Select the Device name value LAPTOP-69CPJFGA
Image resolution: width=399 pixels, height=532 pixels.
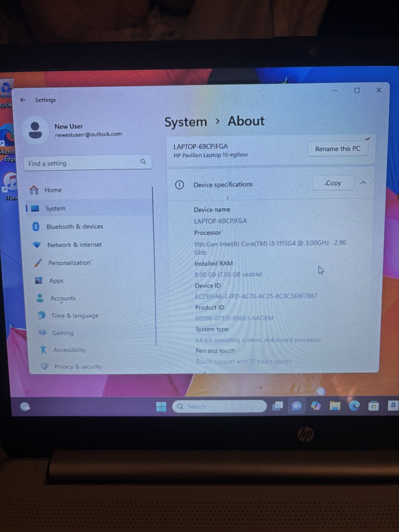(x=220, y=221)
